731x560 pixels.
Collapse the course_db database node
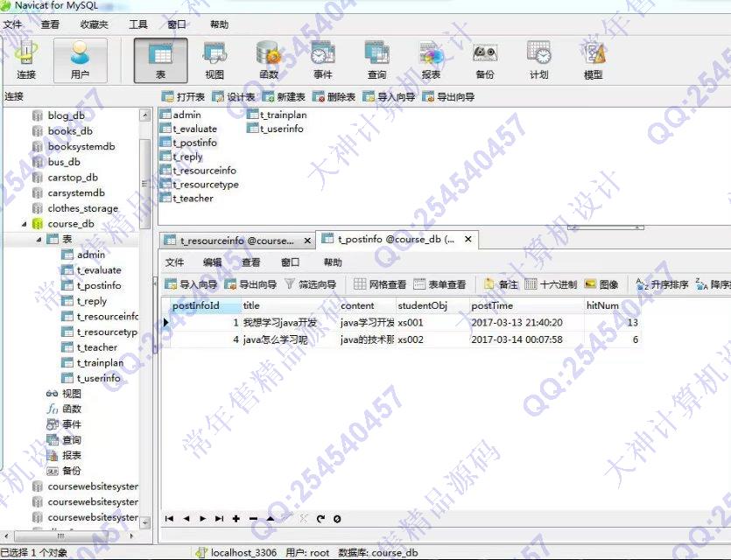pos(24,224)
